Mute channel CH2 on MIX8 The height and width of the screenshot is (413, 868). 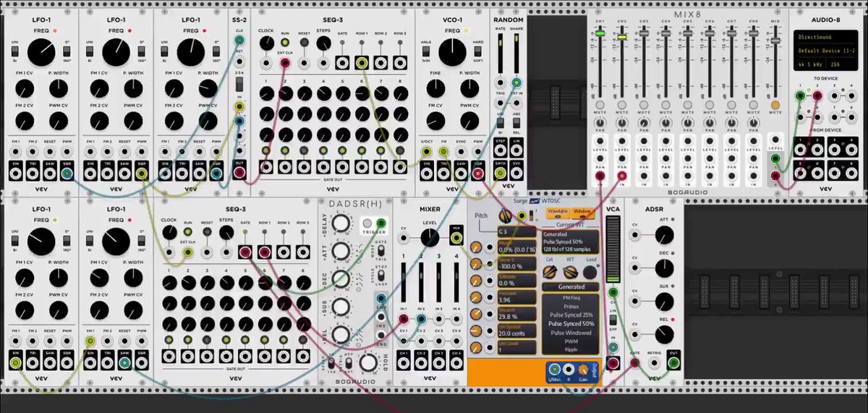click(622, 104)
